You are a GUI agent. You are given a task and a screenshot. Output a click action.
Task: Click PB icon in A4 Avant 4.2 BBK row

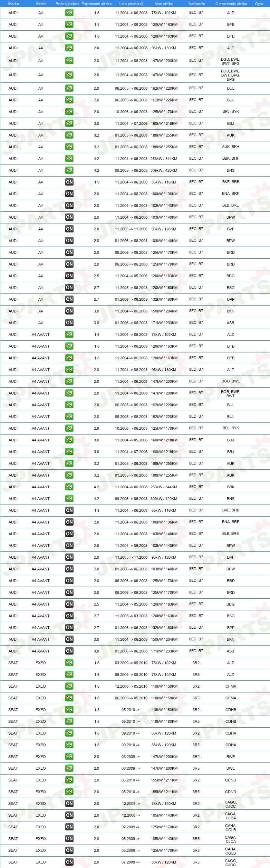coord(69,487)
